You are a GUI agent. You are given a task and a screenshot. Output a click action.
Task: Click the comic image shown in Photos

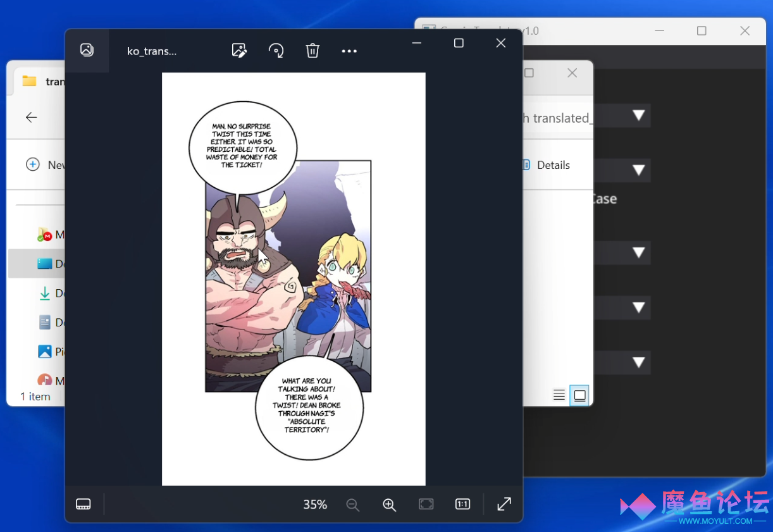(294, 279)
